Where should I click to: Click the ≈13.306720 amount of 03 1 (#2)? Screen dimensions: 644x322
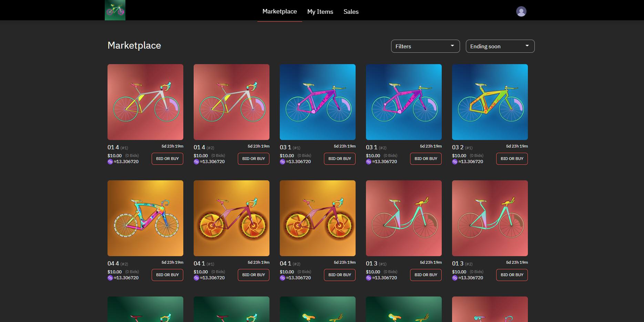click(385, 162)
